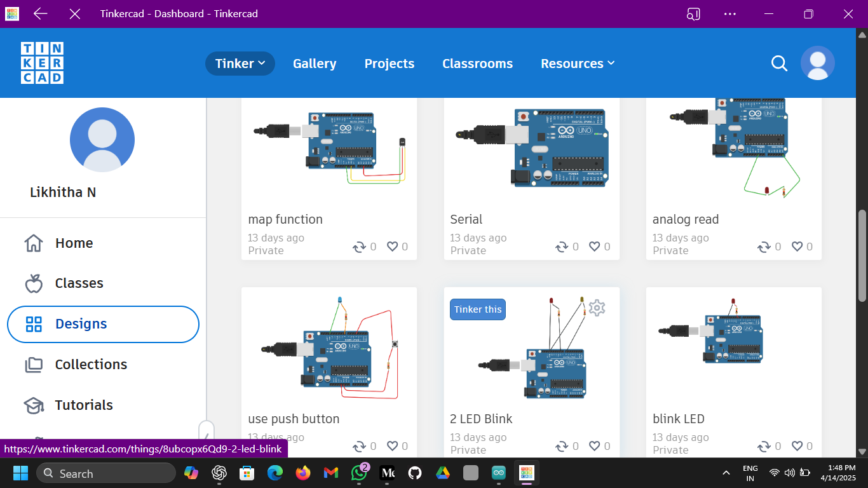
Task: Open the title bar three-dots menu
Action: (x=730, y=13)
